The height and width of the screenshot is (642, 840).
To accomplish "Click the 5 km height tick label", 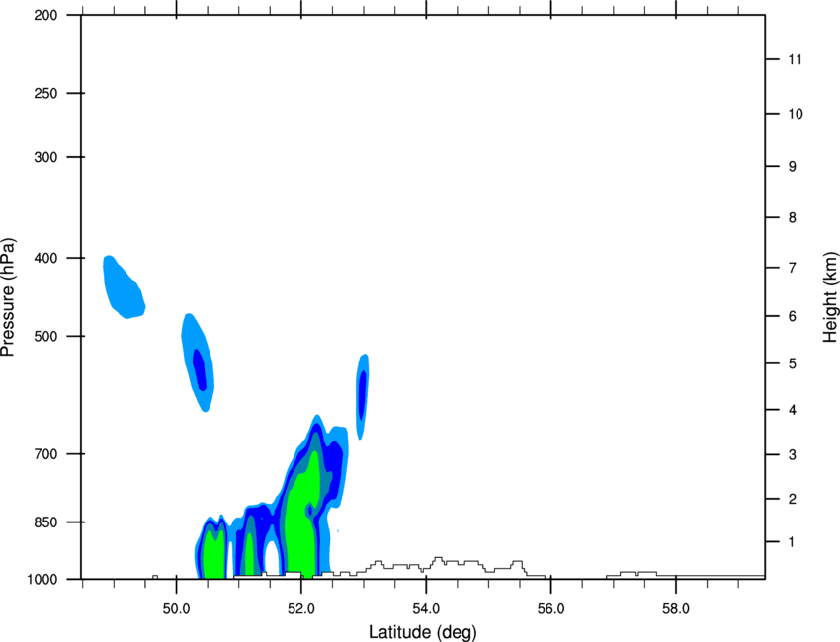I will (x=793, y=363).
